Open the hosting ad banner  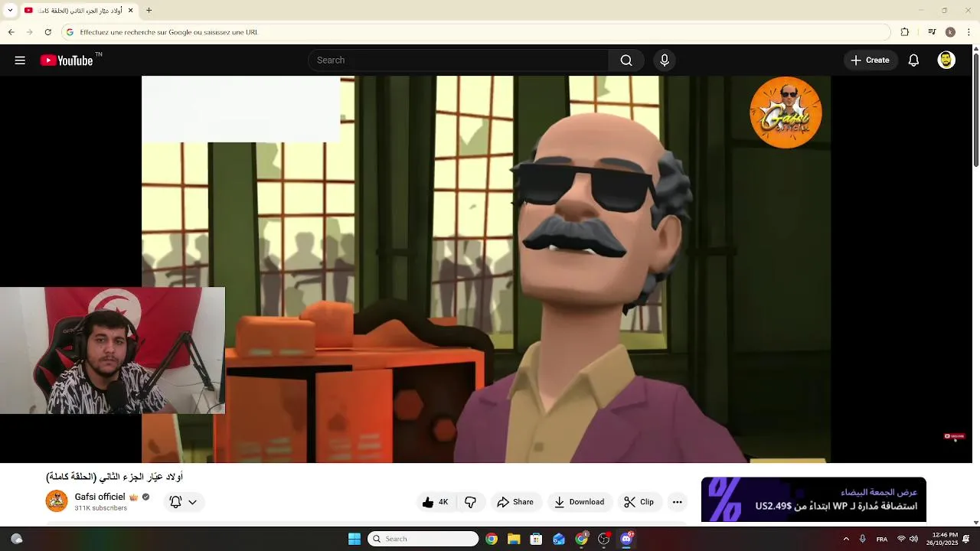814,500
